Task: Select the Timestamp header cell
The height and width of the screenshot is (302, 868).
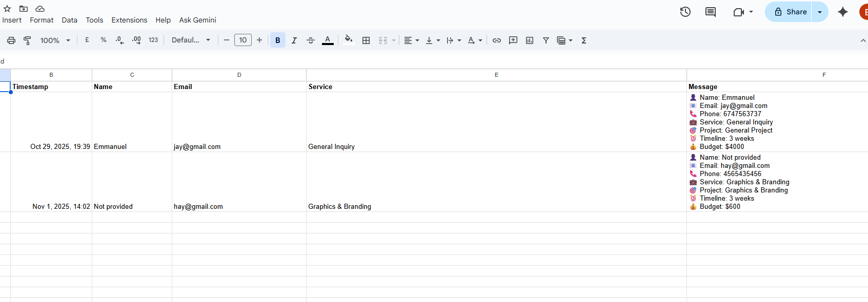Action: 51,87
